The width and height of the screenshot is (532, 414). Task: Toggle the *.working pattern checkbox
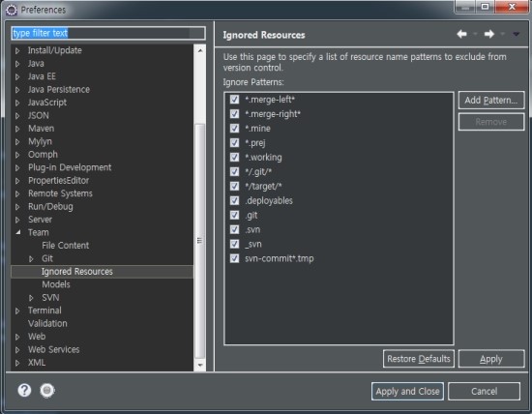pos(234,157)
